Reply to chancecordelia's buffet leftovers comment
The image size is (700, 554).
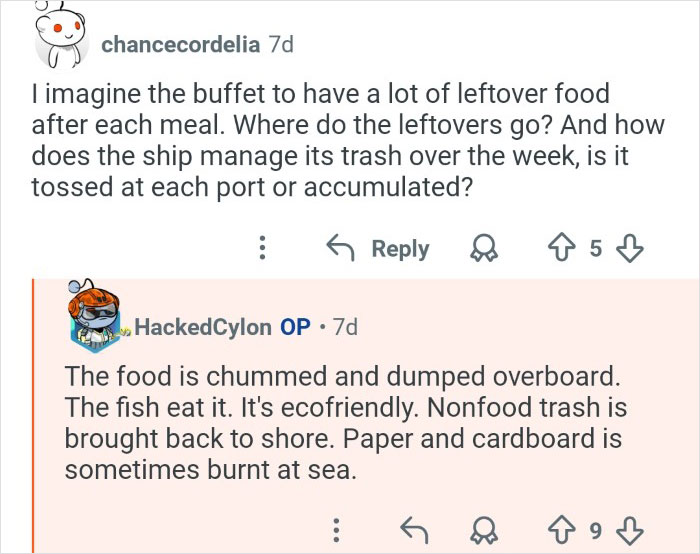click(x=382, y=249)
